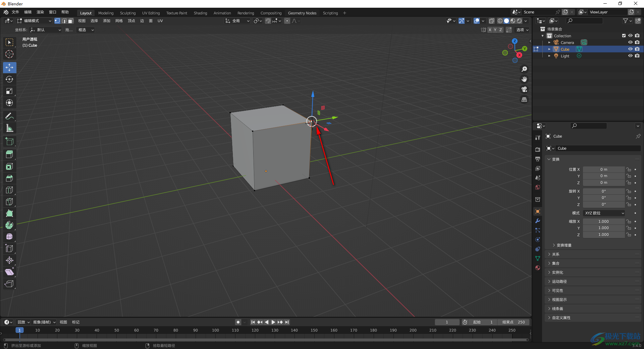Hide the Cube object in outliner
Viewport: 644px width, 349px height.
(x=630, y=49)
